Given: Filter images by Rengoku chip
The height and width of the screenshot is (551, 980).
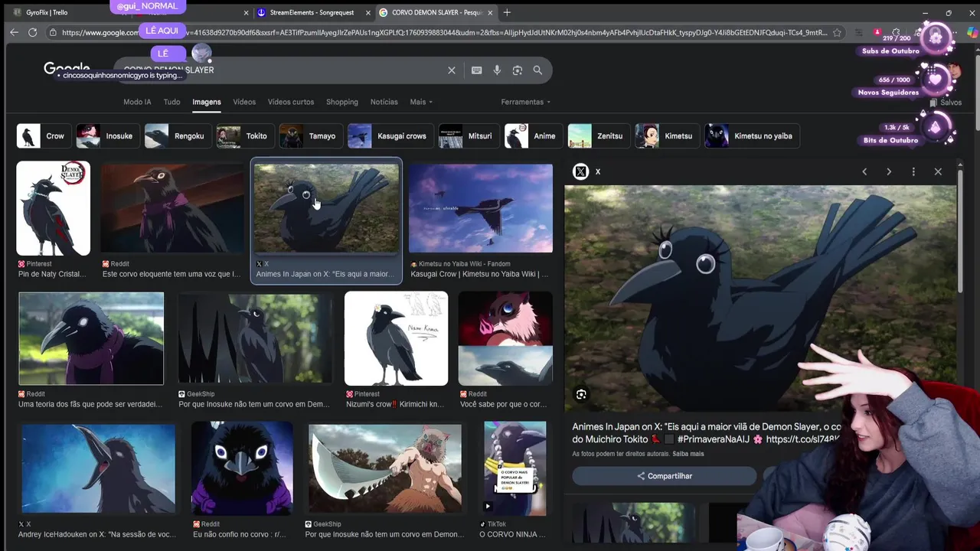Looking at the screenshot, I should coord(178,136).
